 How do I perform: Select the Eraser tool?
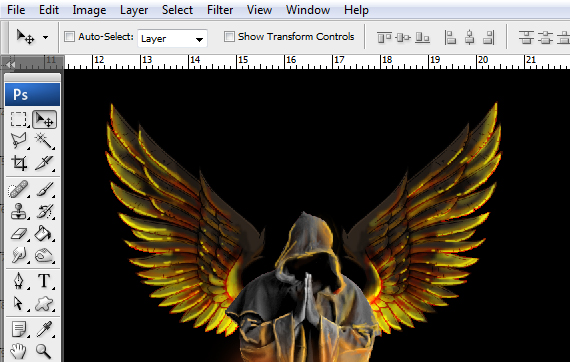coord(19,233)
